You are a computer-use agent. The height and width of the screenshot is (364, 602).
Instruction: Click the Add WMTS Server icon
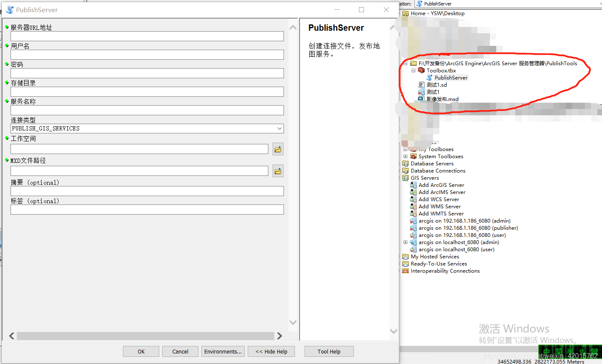pos(413,213)
